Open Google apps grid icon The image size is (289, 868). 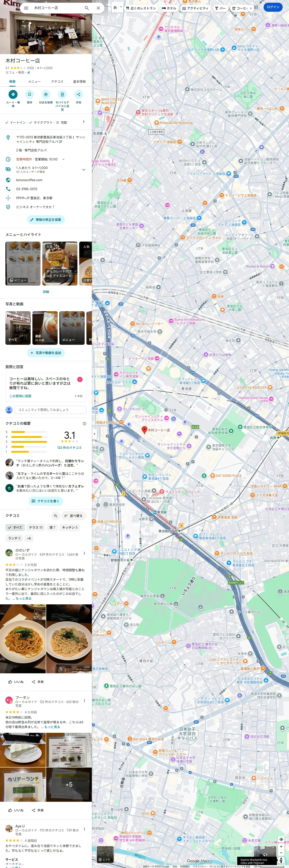coord(256,7)
